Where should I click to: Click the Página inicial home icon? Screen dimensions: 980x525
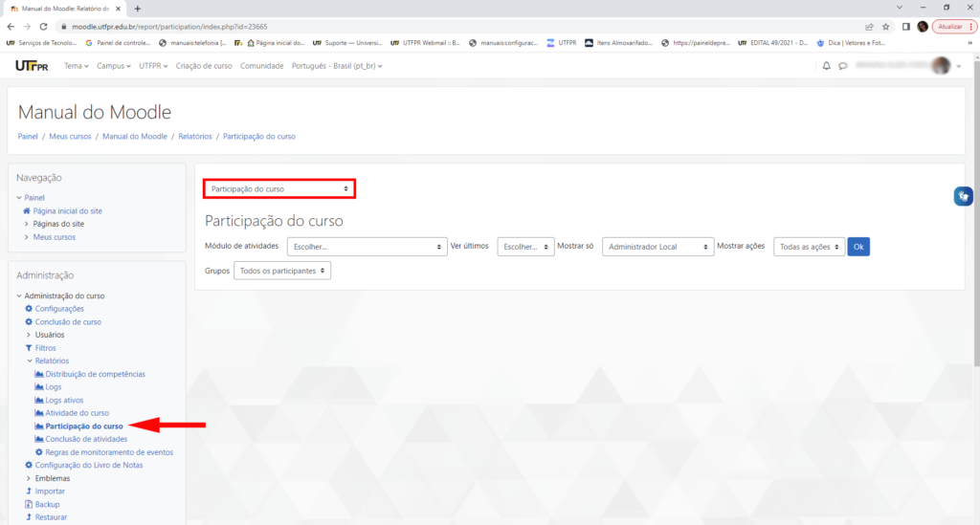click(26, 211)
